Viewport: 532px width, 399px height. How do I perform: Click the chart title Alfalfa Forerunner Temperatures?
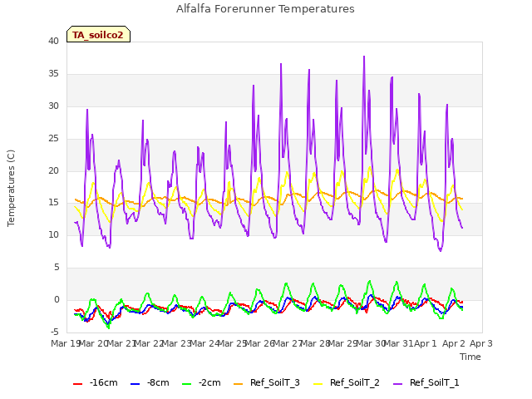coord(265,9)
